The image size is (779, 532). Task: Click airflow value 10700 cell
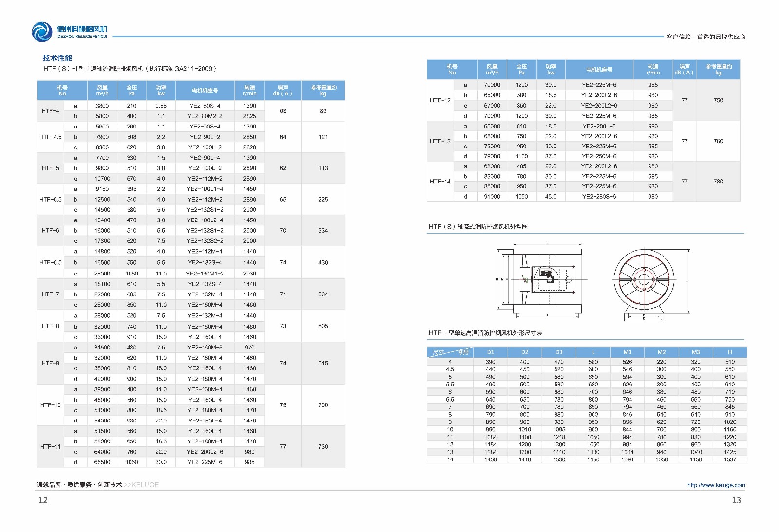click(x=102, y=179)
